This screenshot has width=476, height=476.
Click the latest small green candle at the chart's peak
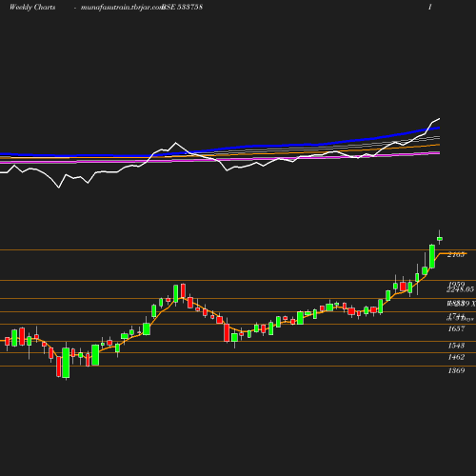(x=440, y=239)
